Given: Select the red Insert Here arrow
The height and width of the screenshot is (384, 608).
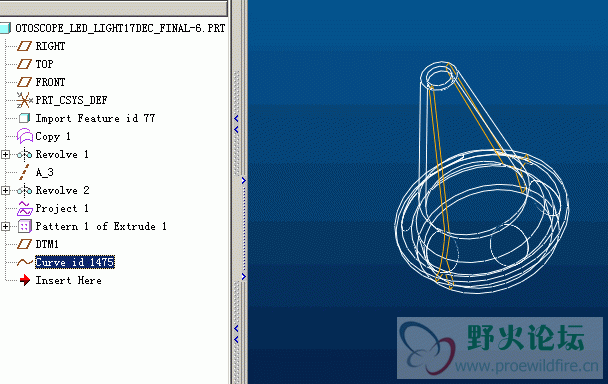Looking at the screenshot, I should tap(25, 280).
